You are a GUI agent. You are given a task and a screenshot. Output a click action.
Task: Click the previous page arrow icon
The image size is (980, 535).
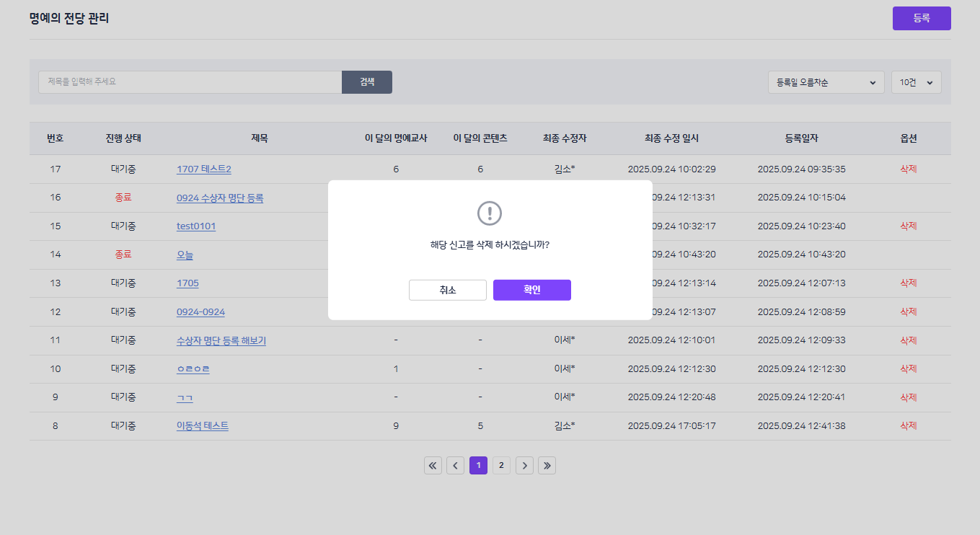pos(455,466)
